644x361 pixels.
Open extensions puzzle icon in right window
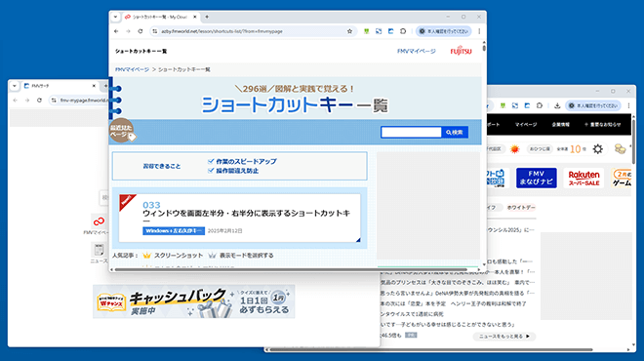pos(540,106)
